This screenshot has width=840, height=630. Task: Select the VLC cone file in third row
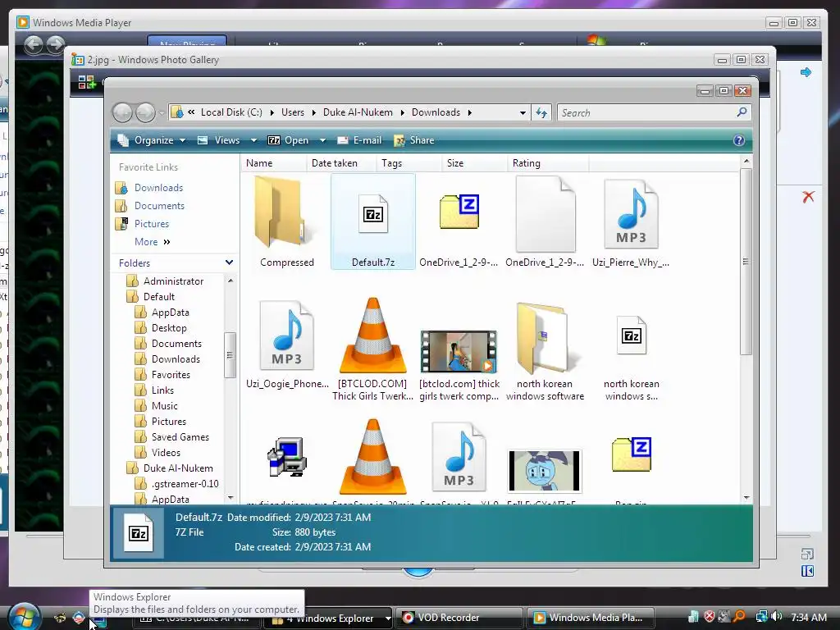[373, 457]
